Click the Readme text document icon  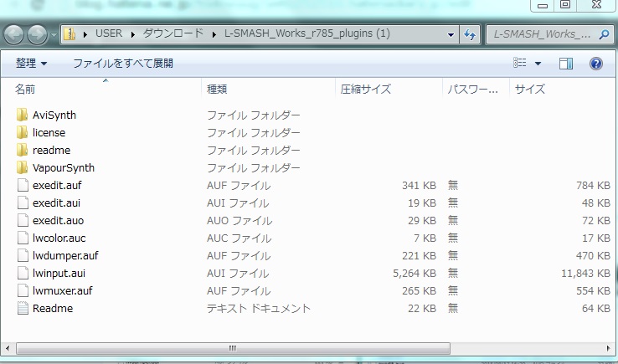pos(23,308)
